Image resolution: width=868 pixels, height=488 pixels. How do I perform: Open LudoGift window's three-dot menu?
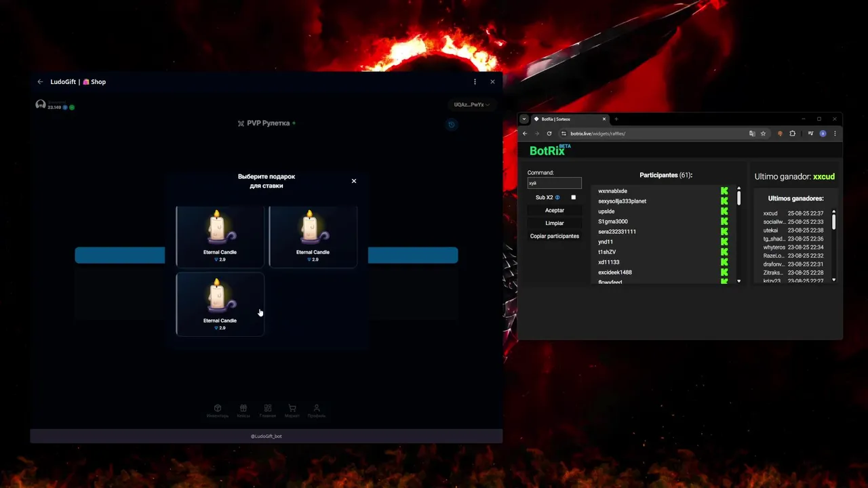pyautogui.click(x=475, y=82)
